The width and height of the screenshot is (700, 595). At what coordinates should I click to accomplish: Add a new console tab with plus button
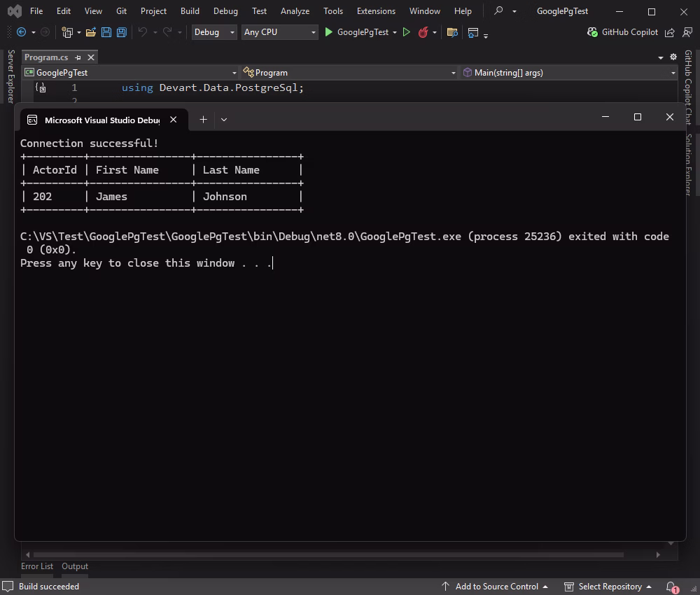coord(203,119)
